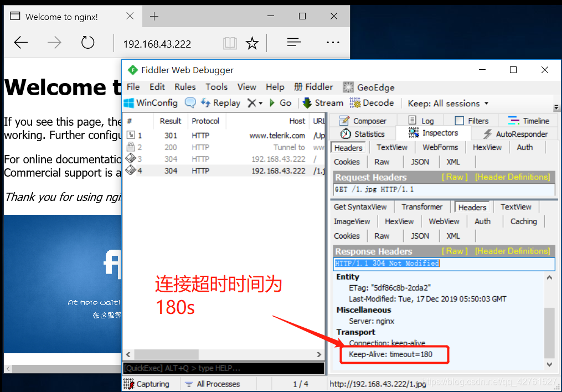
Task: Click browser address bar 192.168.43.222
Action: point(157,44)
